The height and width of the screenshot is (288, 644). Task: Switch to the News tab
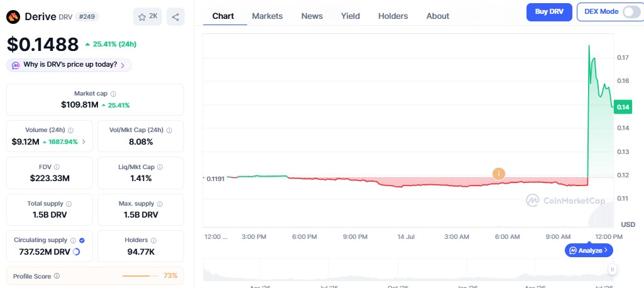pos(312,16)
